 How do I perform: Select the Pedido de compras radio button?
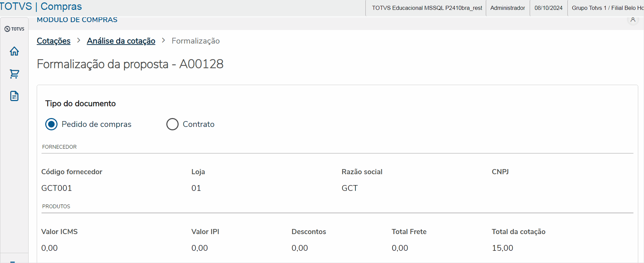pos(51,124)
